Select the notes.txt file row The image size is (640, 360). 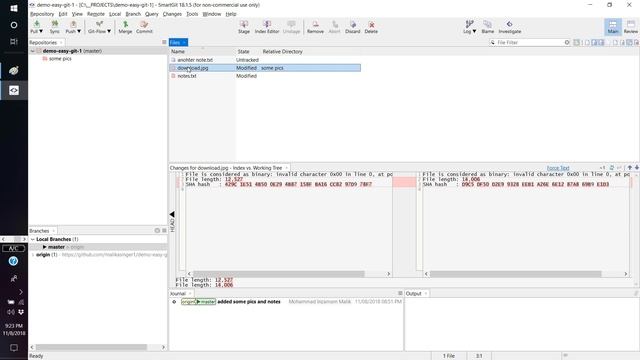[x=265, y=76]
